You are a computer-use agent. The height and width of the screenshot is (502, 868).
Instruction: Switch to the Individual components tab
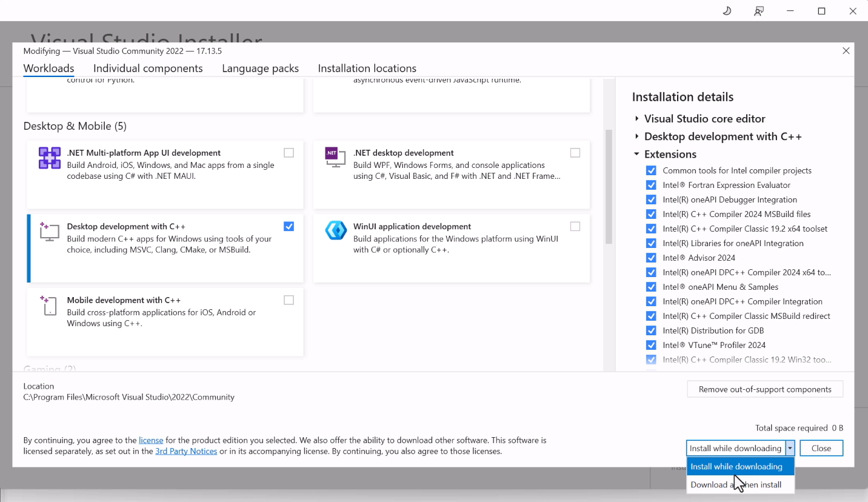pyautogui.click(x=148, y=68)
